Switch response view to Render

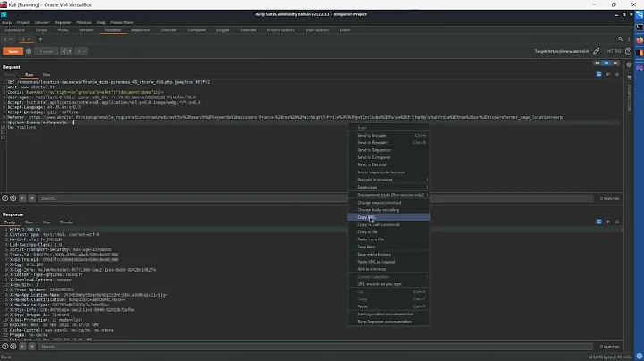pos(66,222)
